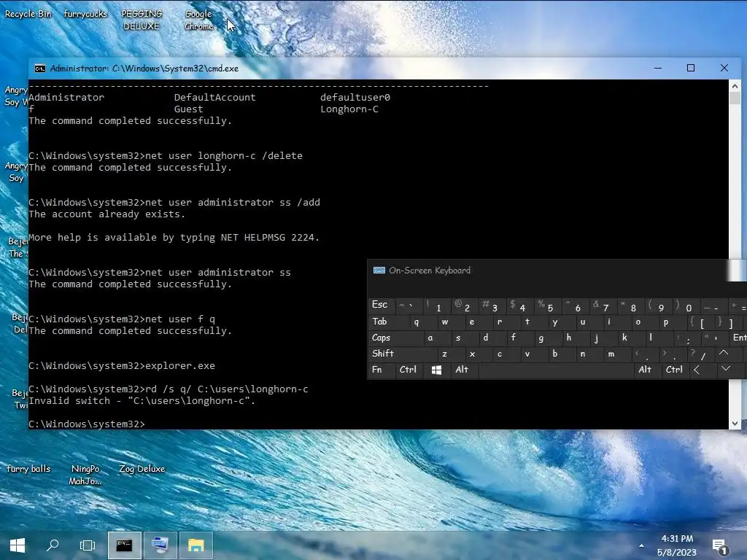
Task: Open File Explorer from the taskbar
Action: pyautogui.click(x=196, y=545)
